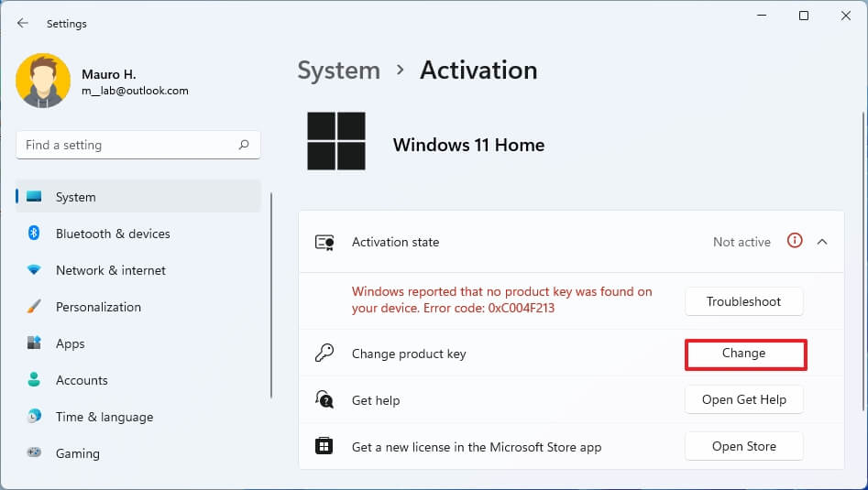Click the Apps grid icon in sidebar
868x490 pixels.
(x=34, y=343)
